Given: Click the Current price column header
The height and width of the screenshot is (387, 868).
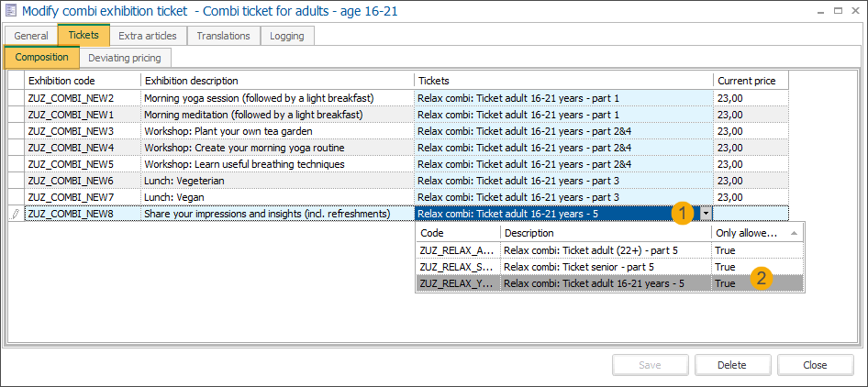Looking at the screenshot, I should point(750,81).
